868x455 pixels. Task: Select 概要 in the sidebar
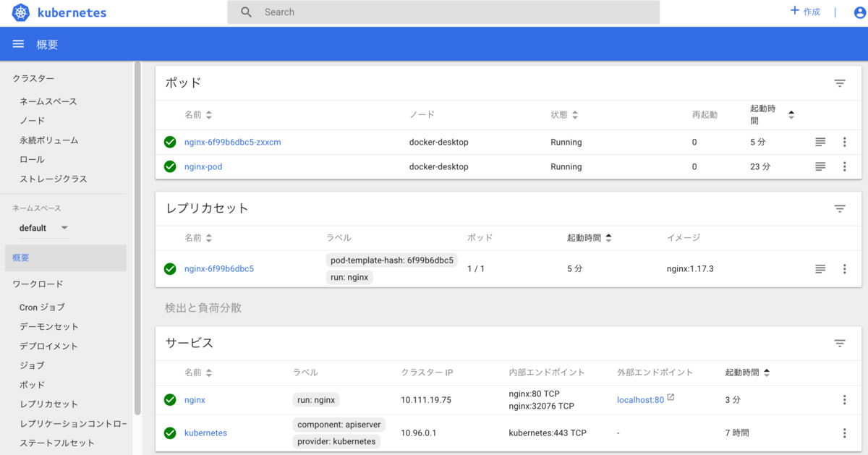(65, 258)
